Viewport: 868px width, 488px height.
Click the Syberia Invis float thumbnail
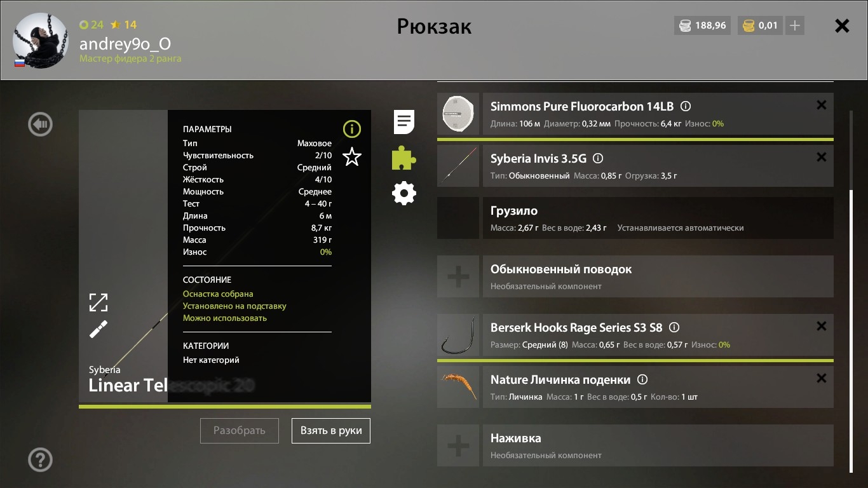[458, 166]
